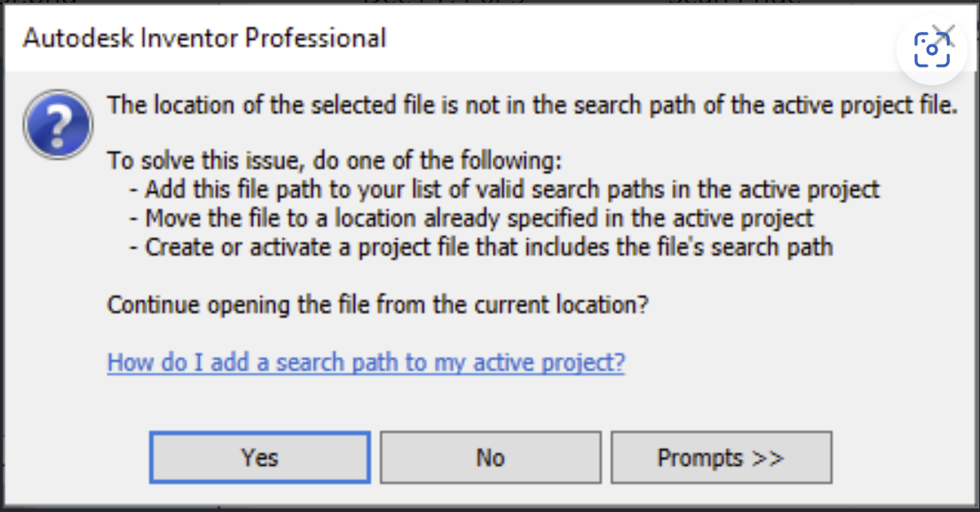The height and width of the screenshot is (512, 980).
Task: Click Prompts >> to reveal prompt settings
Action: [x=721, y=456]
